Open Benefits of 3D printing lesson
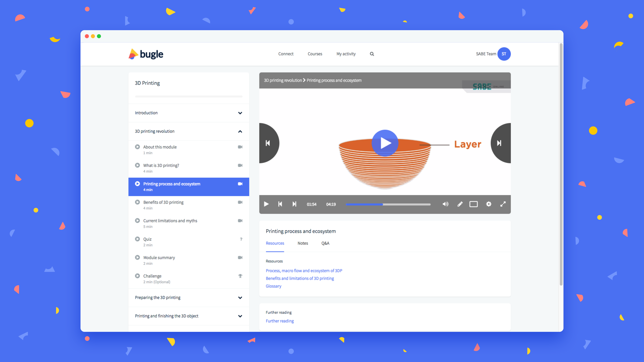The height and width of the screenshot is (362, 644). [x=163, y=202]
